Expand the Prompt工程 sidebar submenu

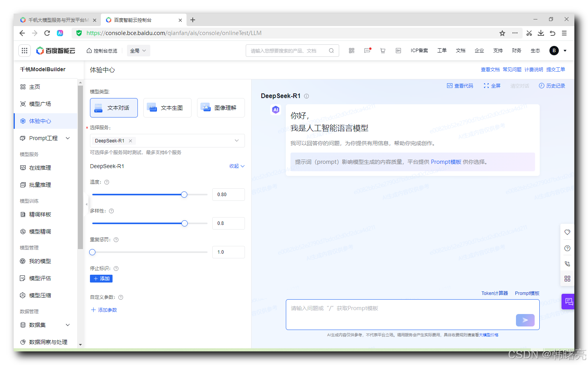tap(68, 138)
